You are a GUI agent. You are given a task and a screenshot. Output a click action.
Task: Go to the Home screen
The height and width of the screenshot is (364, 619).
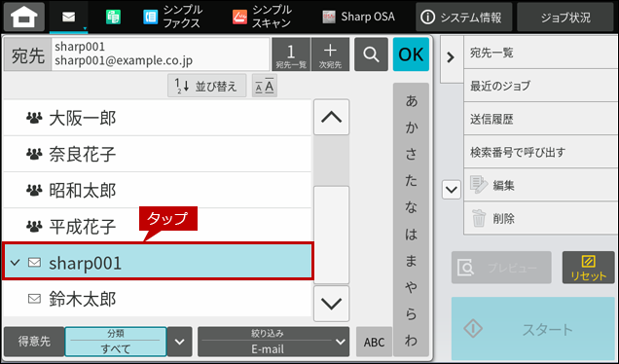(x=24, y=17)
